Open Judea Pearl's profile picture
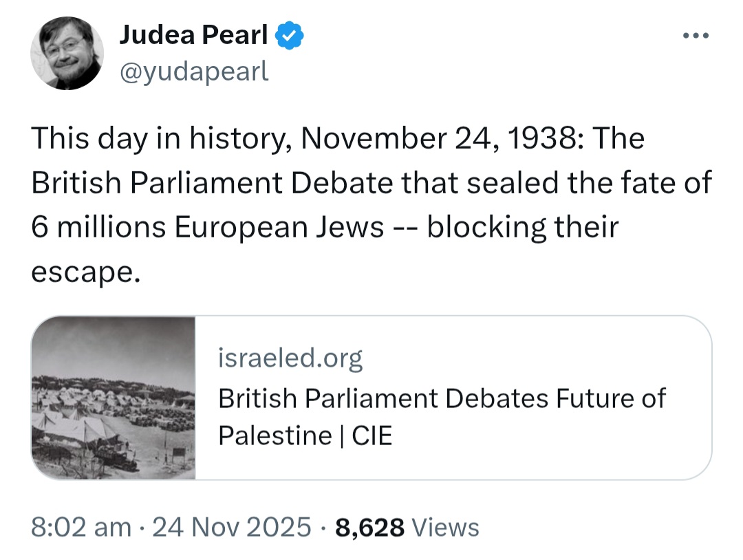The image size is (743, 560). [x=67, y=53]
